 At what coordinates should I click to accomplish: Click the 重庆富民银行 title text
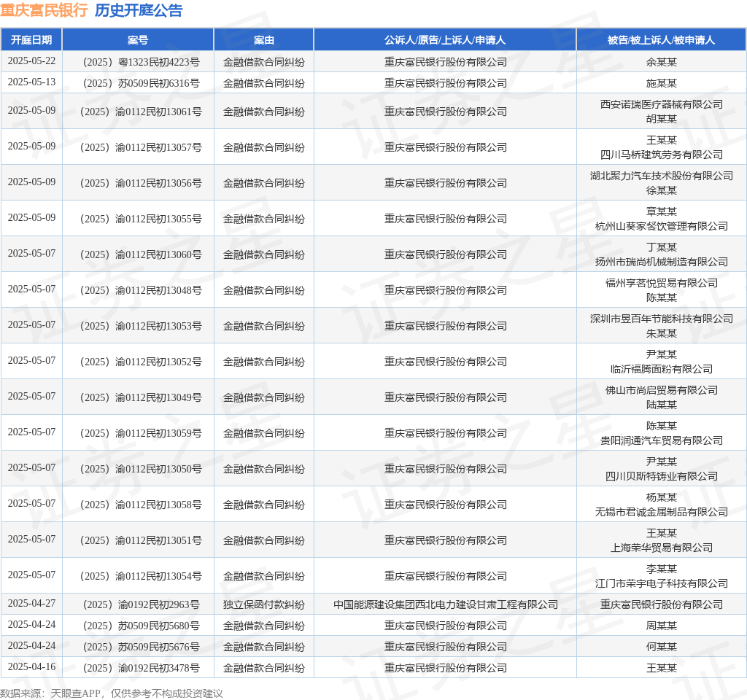coord(44,10)
